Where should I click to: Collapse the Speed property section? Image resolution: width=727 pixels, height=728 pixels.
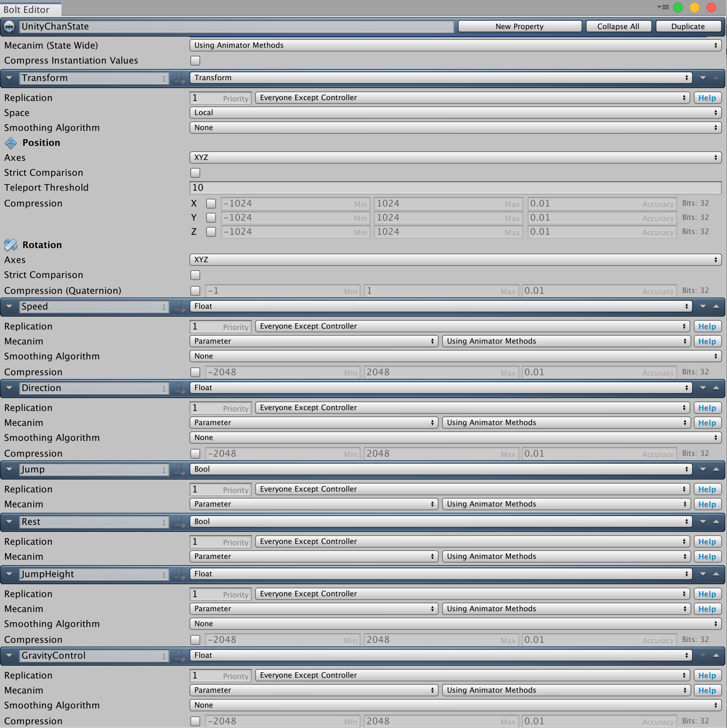(x=10, y=306)
